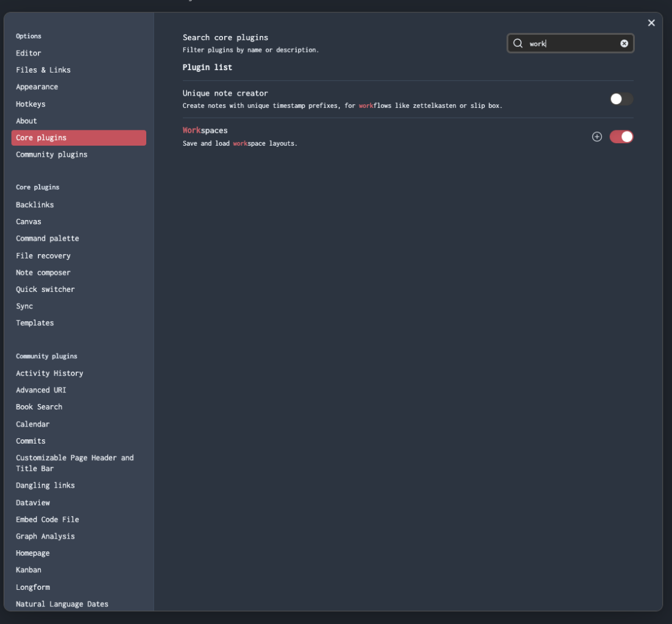This screenshot has height=624, width=672.
Task: Select the Hotkeys settings tab
Action: [x=30, y=104]
